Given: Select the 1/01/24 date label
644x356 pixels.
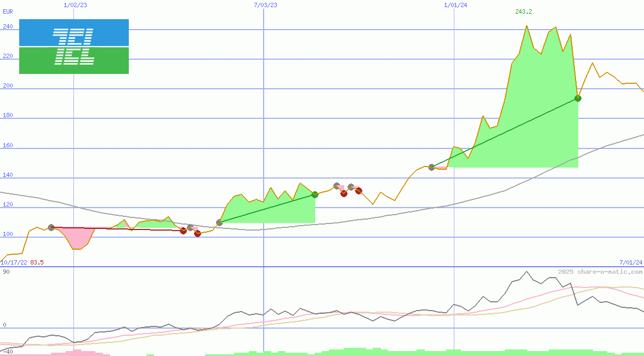Looking at the screenshot, I should click(455, 5).
